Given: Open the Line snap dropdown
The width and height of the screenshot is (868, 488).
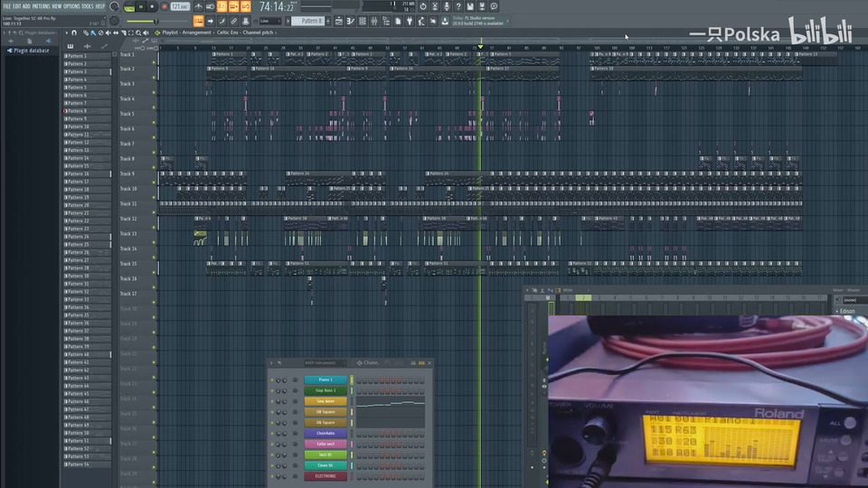Looking at the screenshot, I should click(x=269, y=21).
